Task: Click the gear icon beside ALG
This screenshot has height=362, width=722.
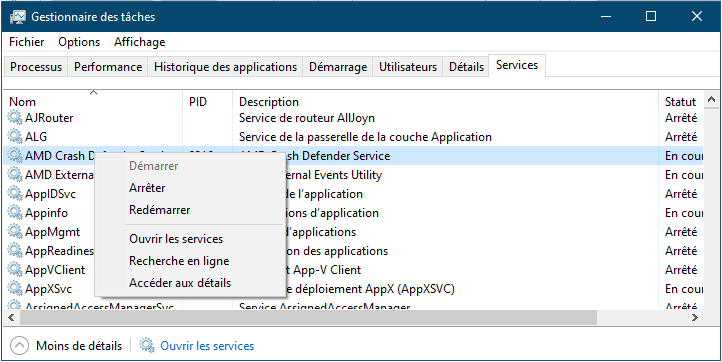Action: (x=15, y=137)
